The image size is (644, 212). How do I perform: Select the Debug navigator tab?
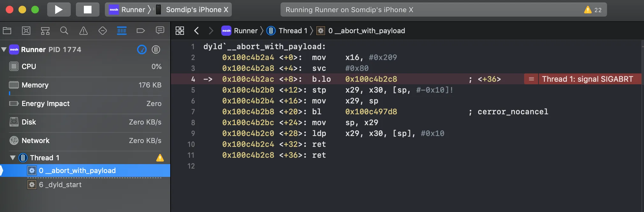click(x=122, y=31)
